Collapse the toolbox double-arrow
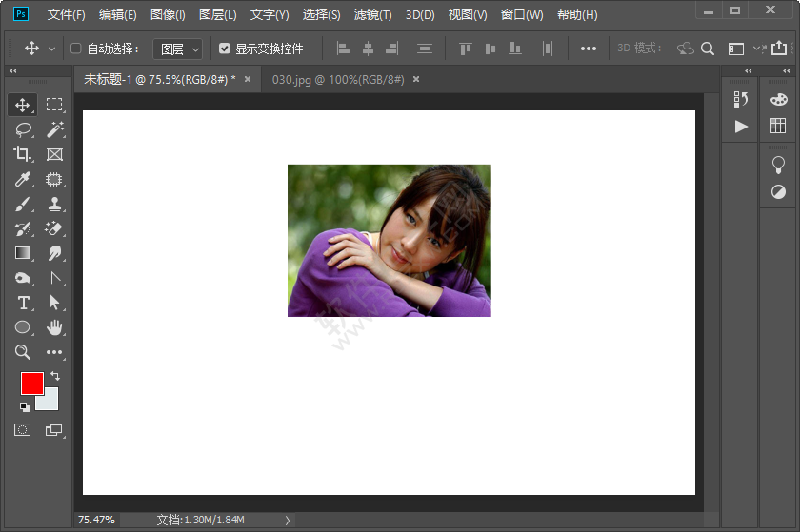Viewport: 800px width, 532px height. (x=12, y=70)
